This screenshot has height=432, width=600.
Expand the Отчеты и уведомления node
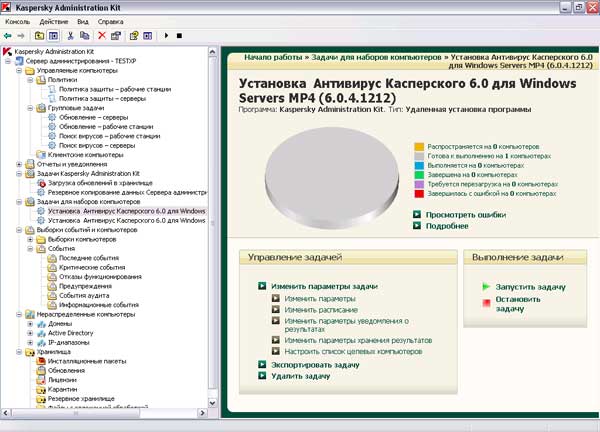20,164
